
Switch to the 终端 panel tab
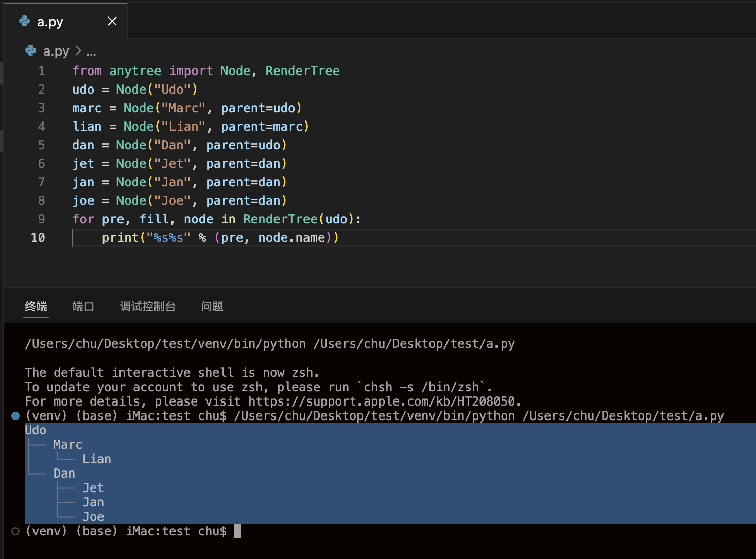(36, 307)
